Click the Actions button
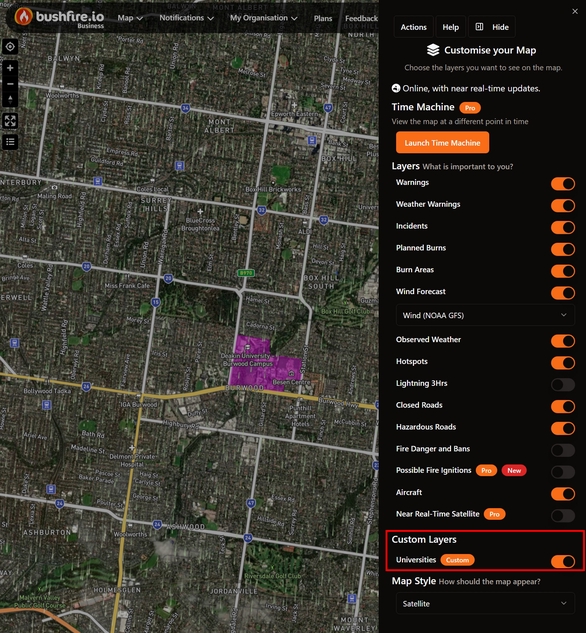 pos(413,27)
